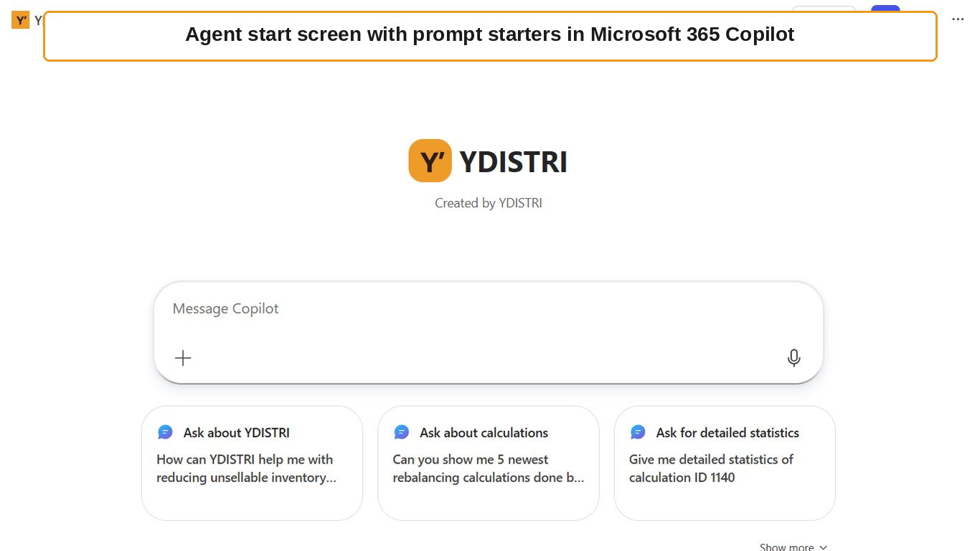
Task: Choose the 5 newest rebalancing calculations prompt
Action: pyautogui.click(x=489, y=468)
